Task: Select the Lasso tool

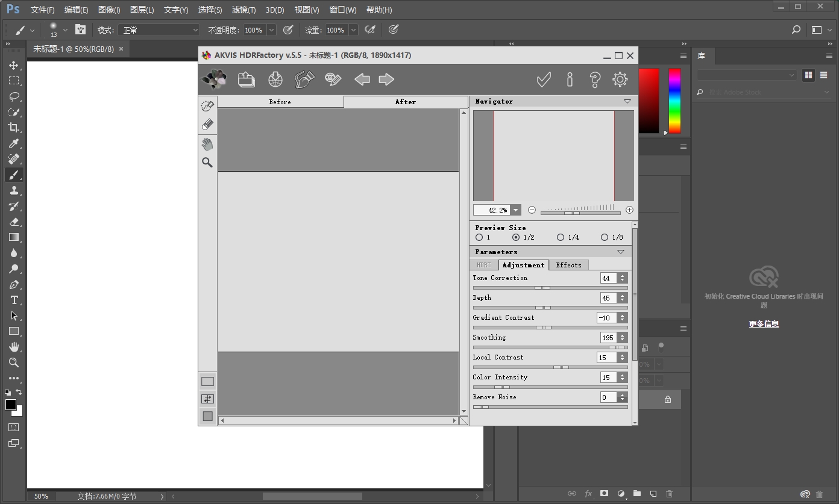Action: click(x=14, y=96)
